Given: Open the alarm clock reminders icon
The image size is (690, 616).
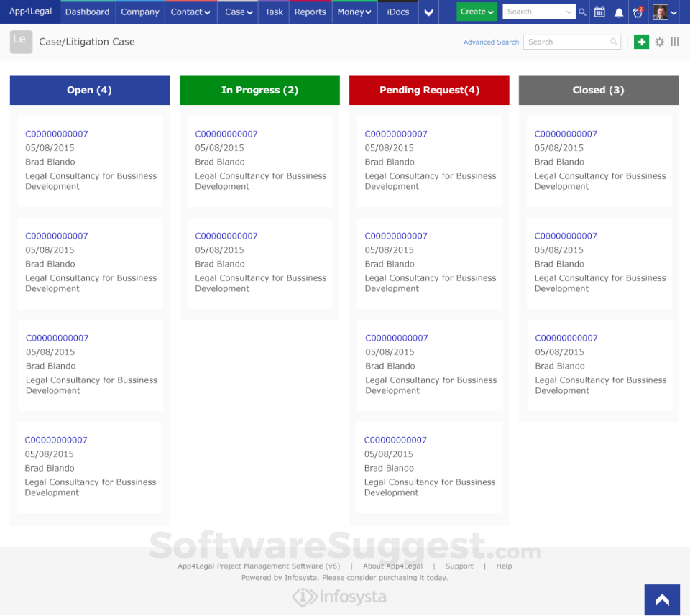Looking at the screenshot, I should (x=638, y=12).
